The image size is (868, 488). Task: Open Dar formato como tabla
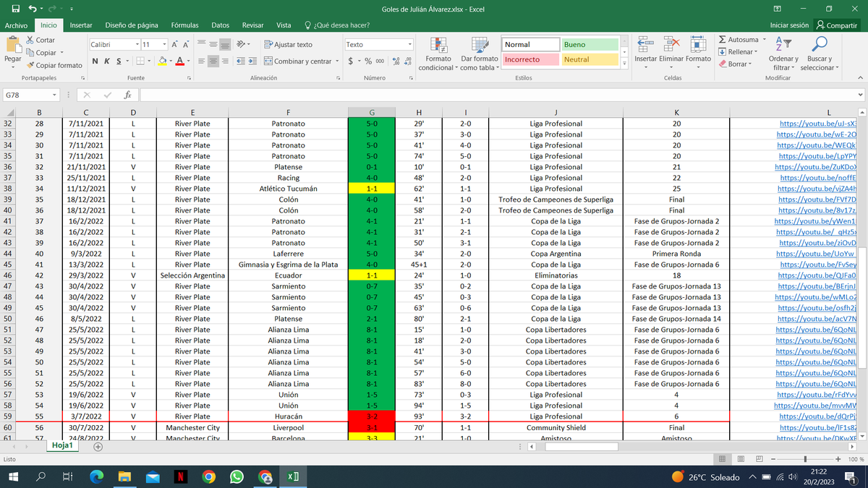click(480, 53)
